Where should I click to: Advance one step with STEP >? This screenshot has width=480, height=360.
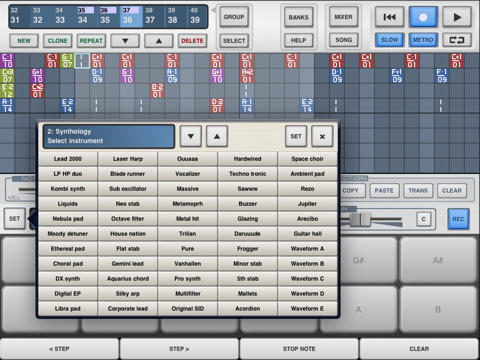point(179,349)
